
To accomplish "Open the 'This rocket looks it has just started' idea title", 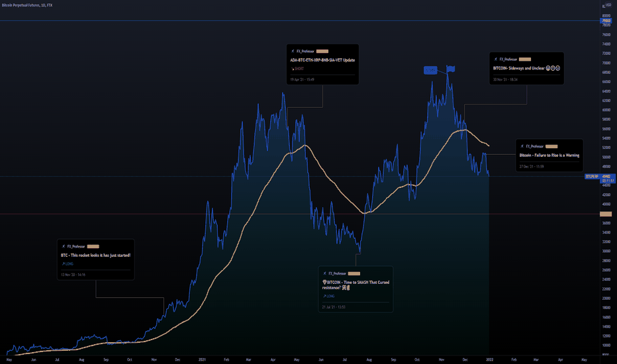I will pos(95,255).
